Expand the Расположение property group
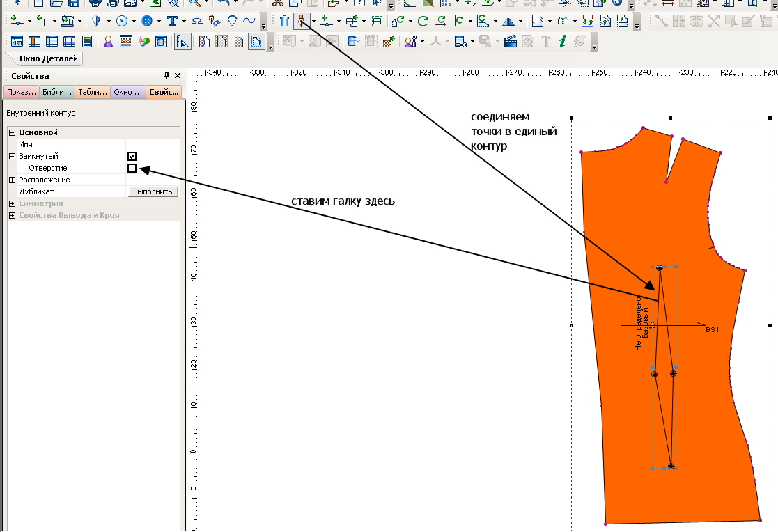Image resolution: width=778 pixels, height=532 pixels. click(x=12, y=180)
